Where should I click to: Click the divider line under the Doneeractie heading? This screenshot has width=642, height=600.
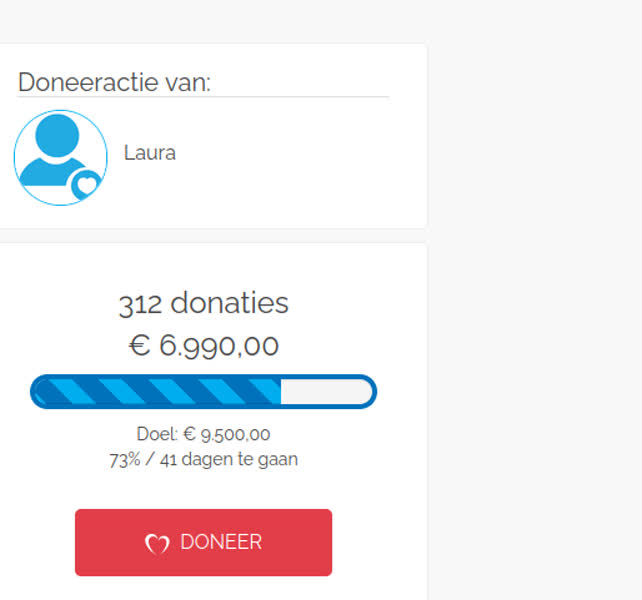[x=203, y=97]
